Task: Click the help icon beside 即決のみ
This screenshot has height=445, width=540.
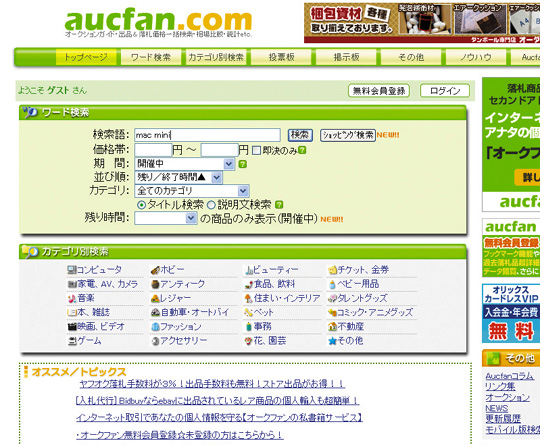Action: click(302, 150)
